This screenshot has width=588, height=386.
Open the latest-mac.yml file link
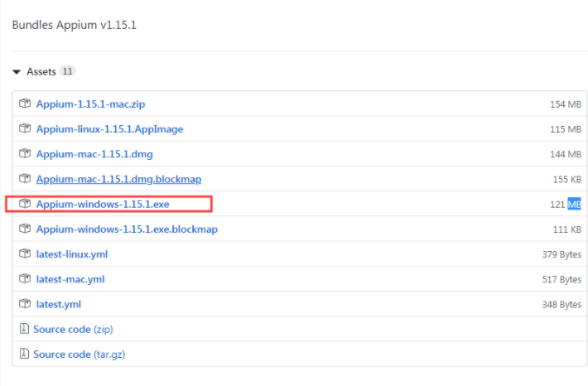pos(70,279)
